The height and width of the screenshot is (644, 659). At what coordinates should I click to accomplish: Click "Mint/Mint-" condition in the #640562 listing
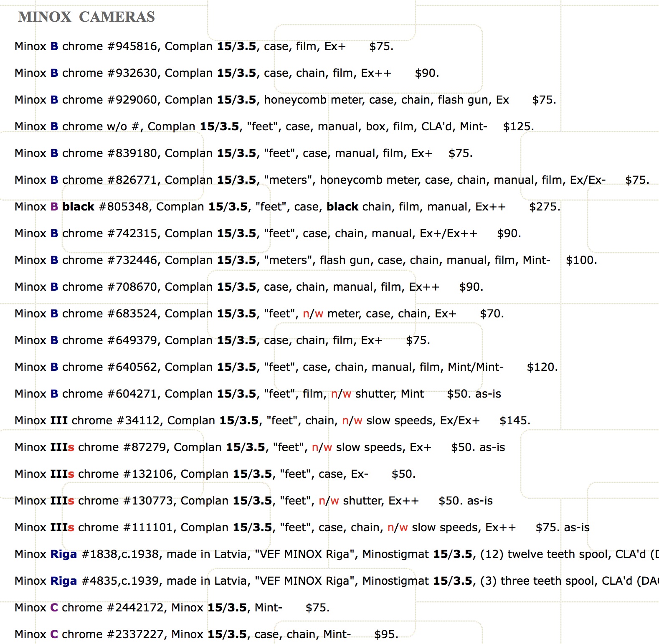click(475, 367)
